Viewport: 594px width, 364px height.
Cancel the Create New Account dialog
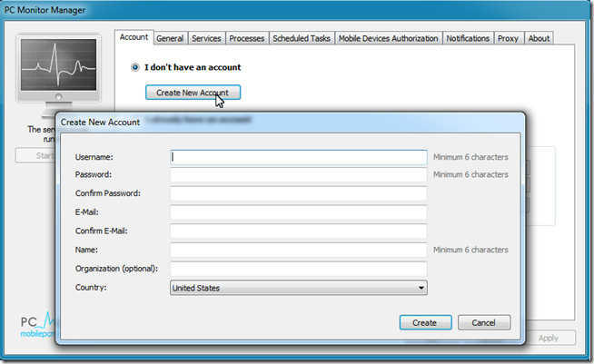pyautogui.click(x=484, y=323)
